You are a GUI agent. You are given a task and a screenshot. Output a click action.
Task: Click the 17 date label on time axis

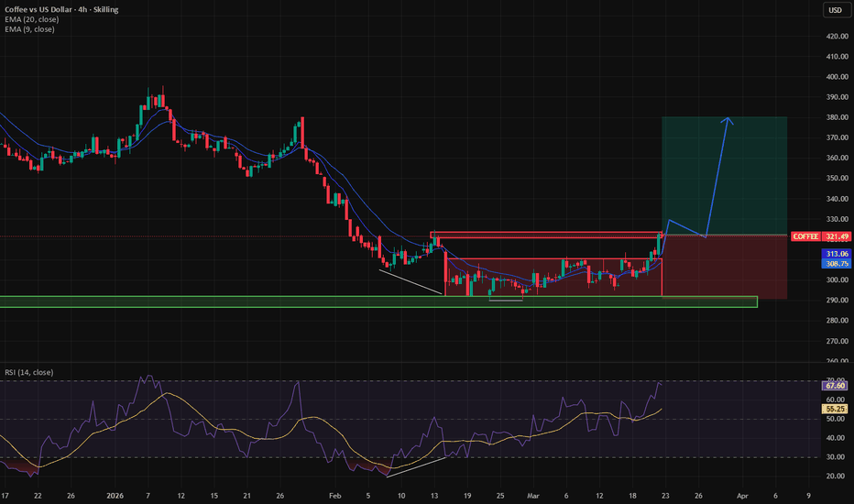[5, 496]
